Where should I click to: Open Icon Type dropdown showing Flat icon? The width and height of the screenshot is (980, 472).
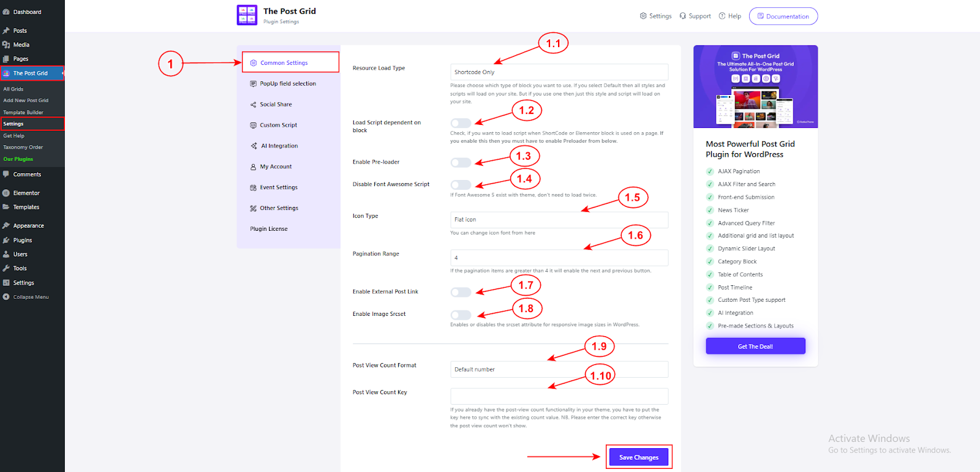[559, 220]
